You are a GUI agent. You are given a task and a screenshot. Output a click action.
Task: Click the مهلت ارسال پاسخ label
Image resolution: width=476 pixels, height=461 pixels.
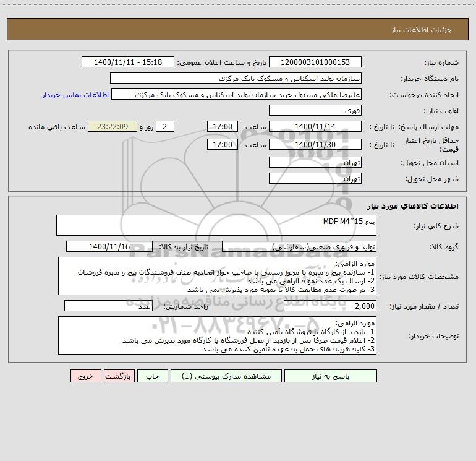pos(428,127)
